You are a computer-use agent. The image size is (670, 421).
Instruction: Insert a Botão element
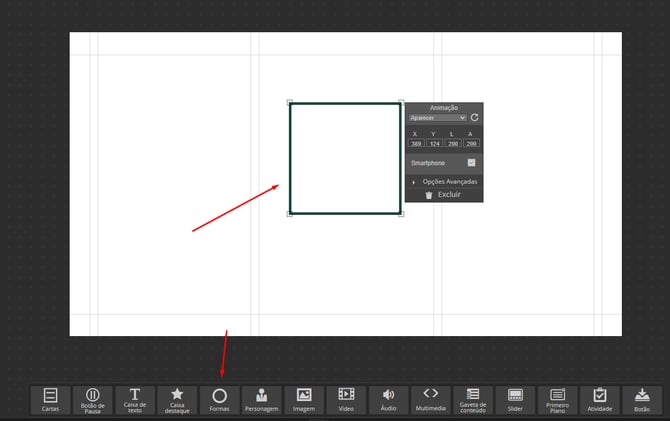642,400
